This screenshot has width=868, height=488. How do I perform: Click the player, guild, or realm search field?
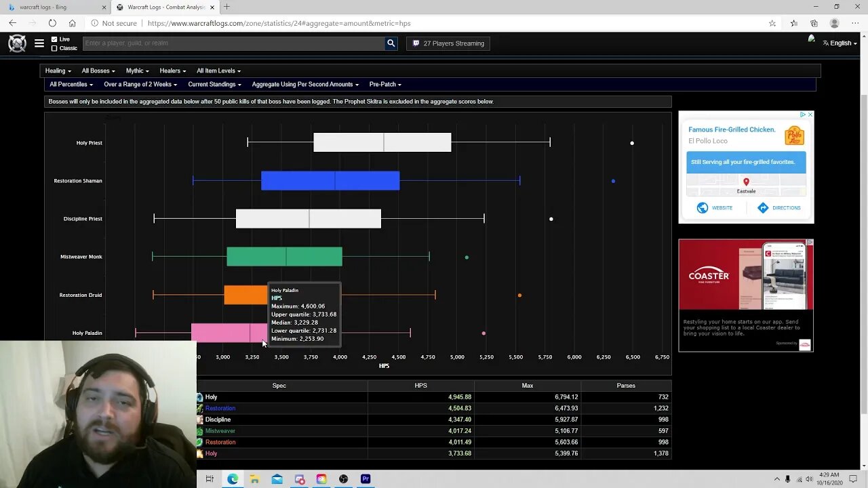click(x=233, y=43)
